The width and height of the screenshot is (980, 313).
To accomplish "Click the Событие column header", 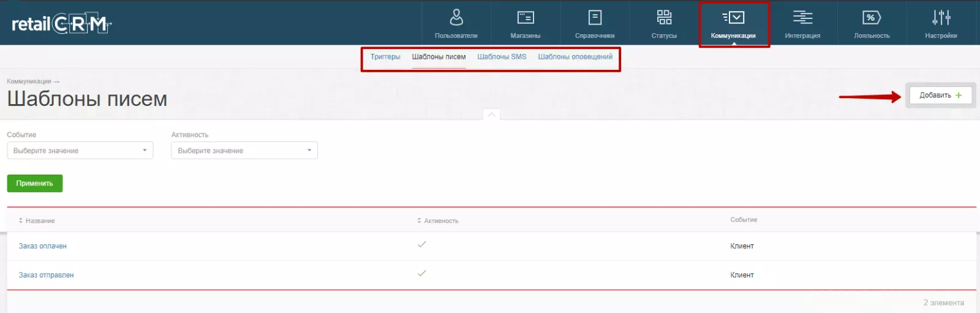I will (x=744, y=220).
